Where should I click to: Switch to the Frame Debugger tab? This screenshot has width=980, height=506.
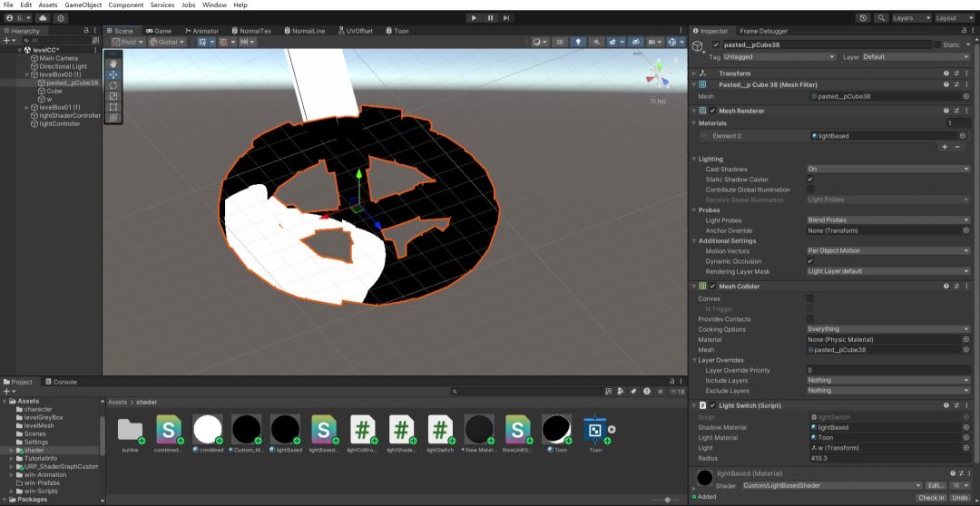click(764, 31)
